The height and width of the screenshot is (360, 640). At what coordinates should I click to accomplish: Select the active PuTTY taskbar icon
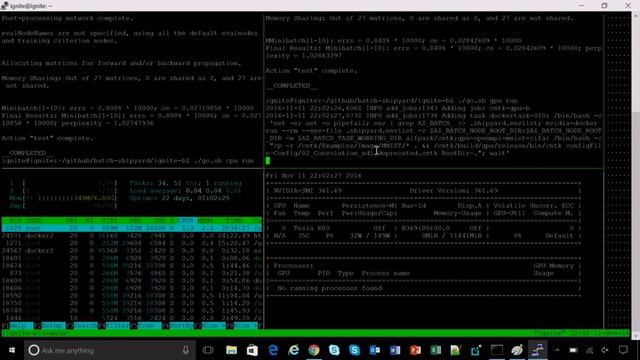538,350
